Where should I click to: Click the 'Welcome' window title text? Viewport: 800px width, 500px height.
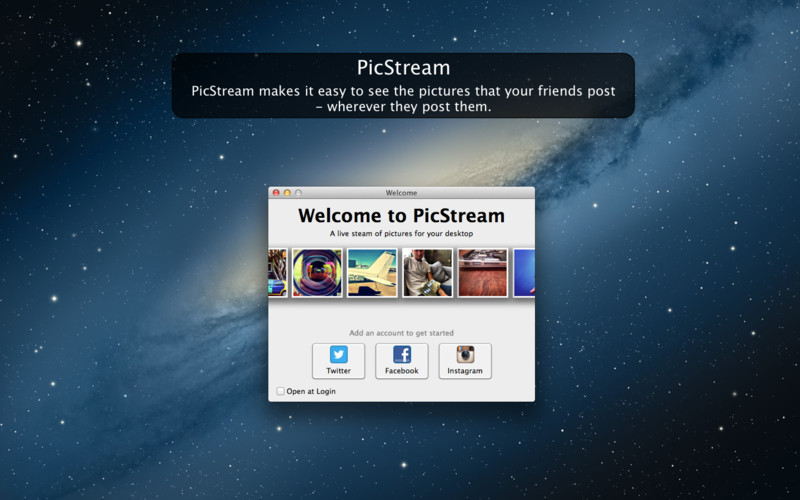[402, 193]
